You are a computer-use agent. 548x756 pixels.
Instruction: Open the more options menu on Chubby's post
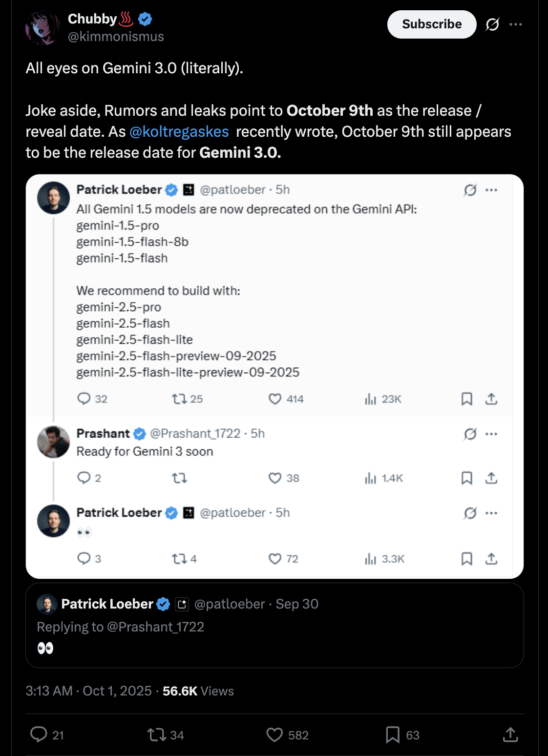[516, 24]
